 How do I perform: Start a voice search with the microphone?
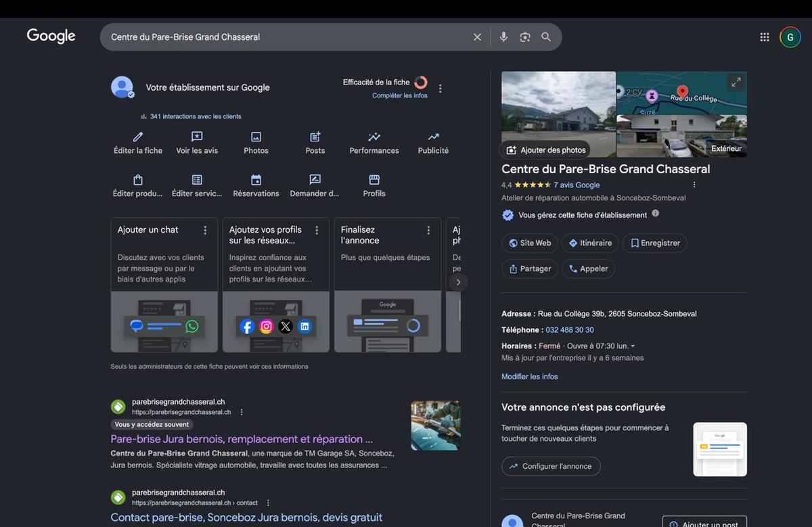coord(503,37)
